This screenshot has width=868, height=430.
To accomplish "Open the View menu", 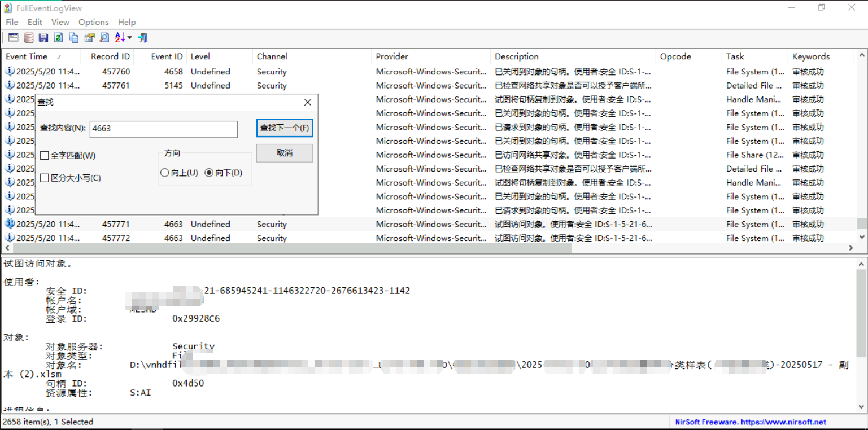I will coord(60,22).
